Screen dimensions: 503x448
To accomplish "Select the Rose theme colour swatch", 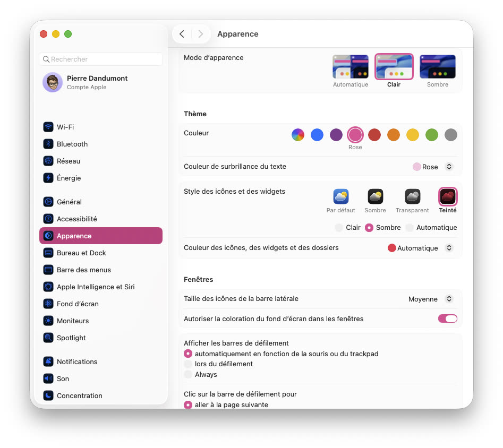I will pos(355,135).
